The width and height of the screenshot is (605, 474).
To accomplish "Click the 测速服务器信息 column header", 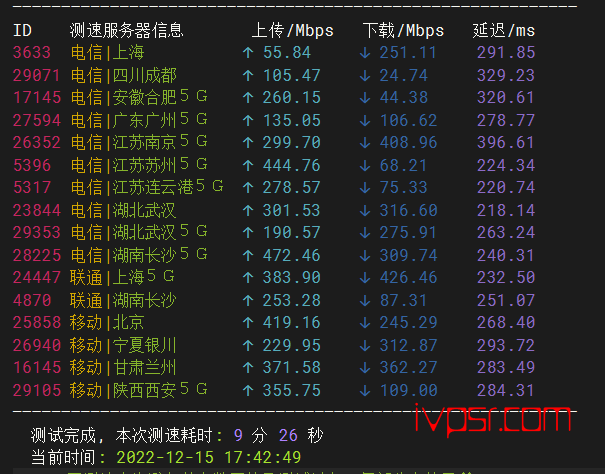I will click(x=127, y=30).
